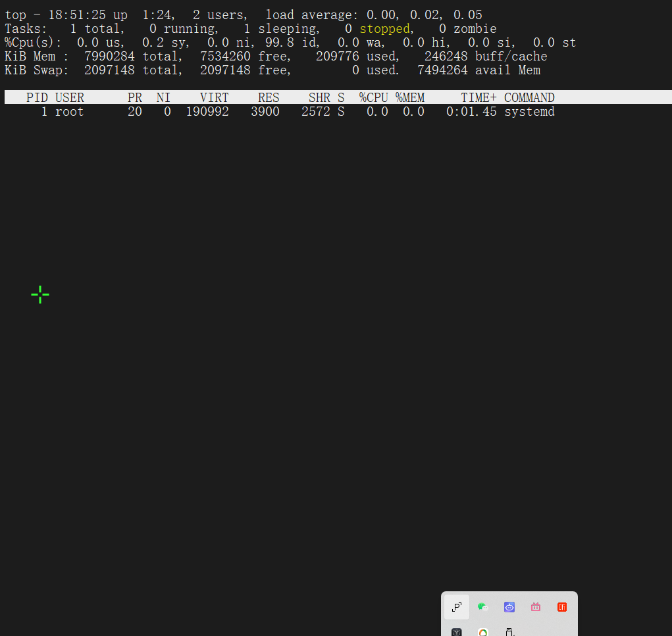Click the USB safely-remove hardware tray icon
This screenshot has height=636, width=672.
pos(509,632)
